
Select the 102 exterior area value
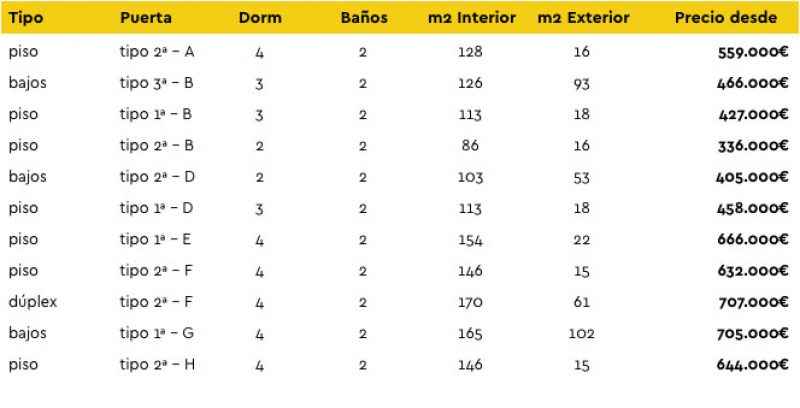582,334
